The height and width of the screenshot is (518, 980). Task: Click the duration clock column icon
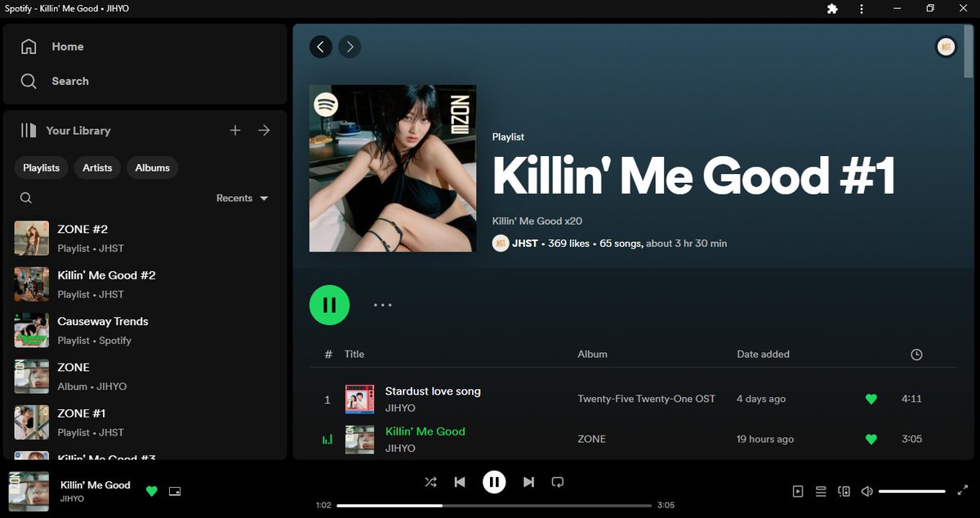coord(916,355)
